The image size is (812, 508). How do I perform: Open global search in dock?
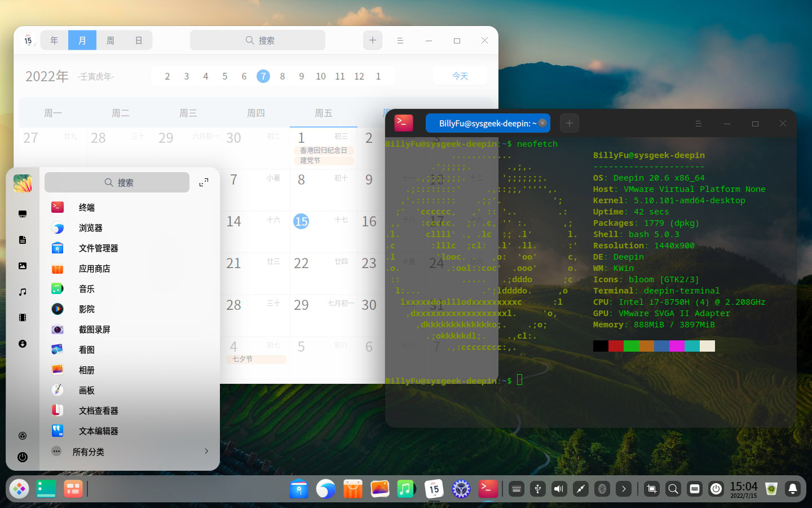(673, 489)
